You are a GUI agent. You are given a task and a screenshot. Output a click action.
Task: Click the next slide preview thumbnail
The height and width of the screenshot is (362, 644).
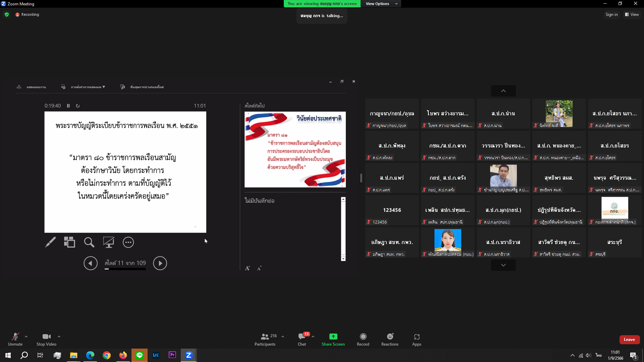[295, 149]
